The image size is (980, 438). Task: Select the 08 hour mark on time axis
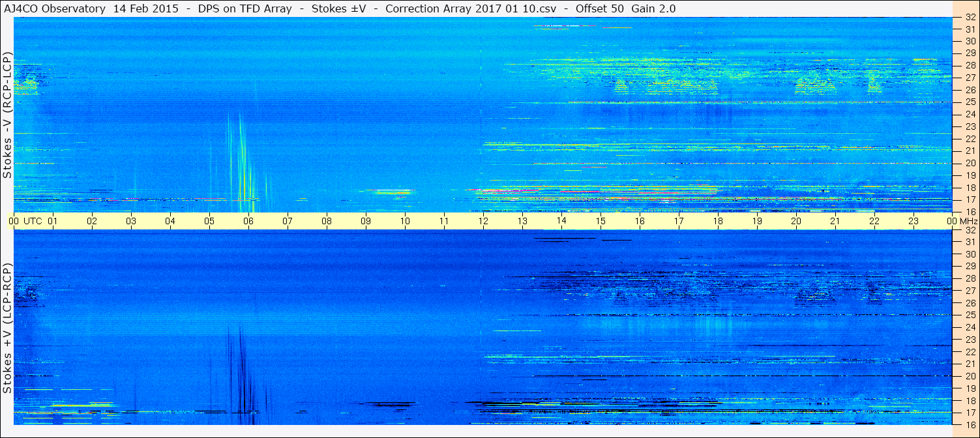(327, 221)
